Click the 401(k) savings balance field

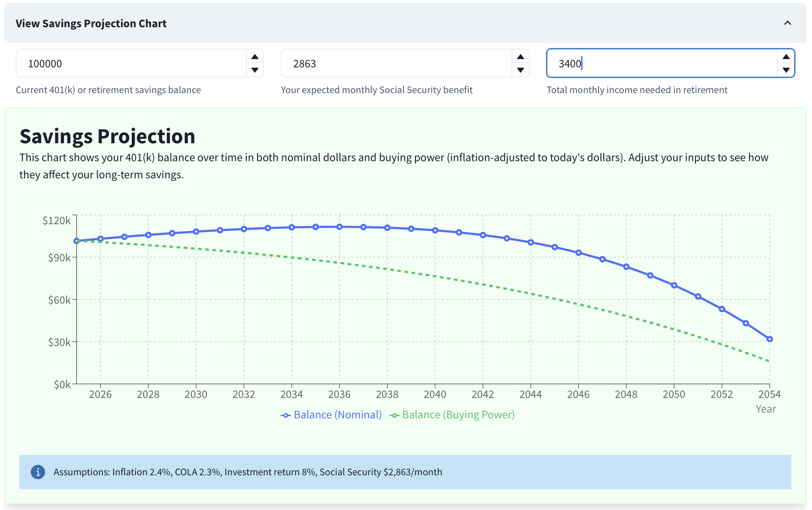[131, 63]
